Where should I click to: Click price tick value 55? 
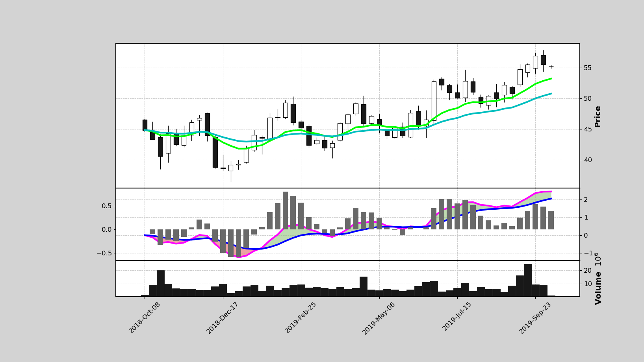[x=587, y=68]
